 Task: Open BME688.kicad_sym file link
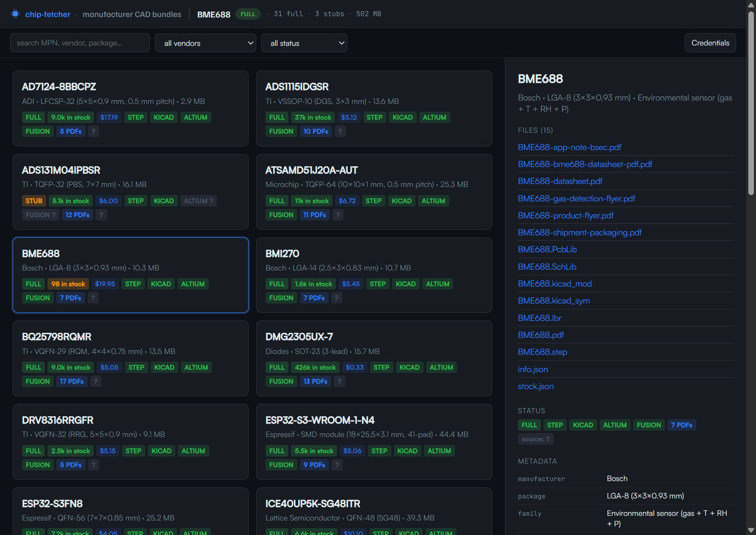[x=553, y=301]
